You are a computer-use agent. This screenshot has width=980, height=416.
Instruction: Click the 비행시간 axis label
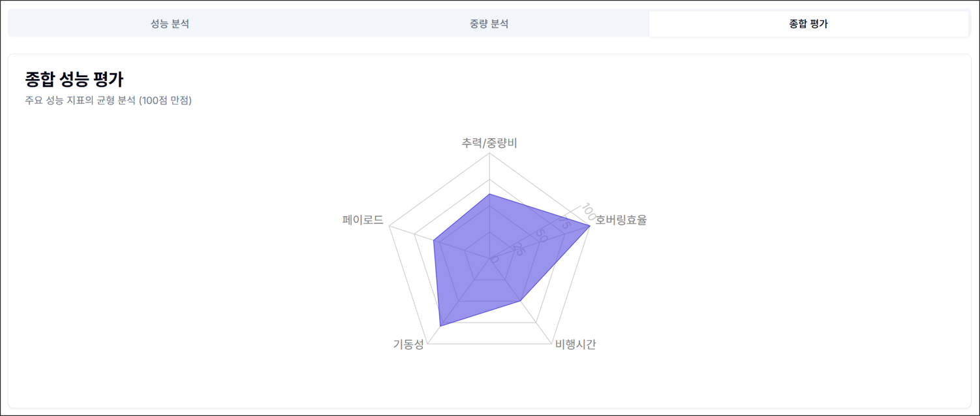575,345
